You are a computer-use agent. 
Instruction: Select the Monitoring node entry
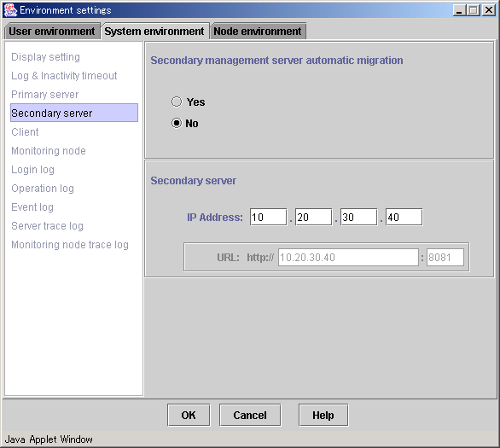49,151
